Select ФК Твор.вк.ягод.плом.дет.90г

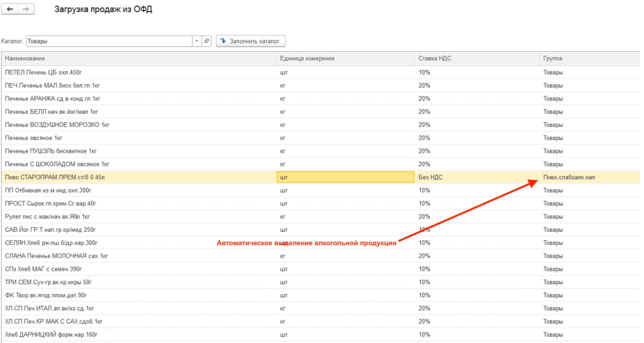(x=320, y=295)
